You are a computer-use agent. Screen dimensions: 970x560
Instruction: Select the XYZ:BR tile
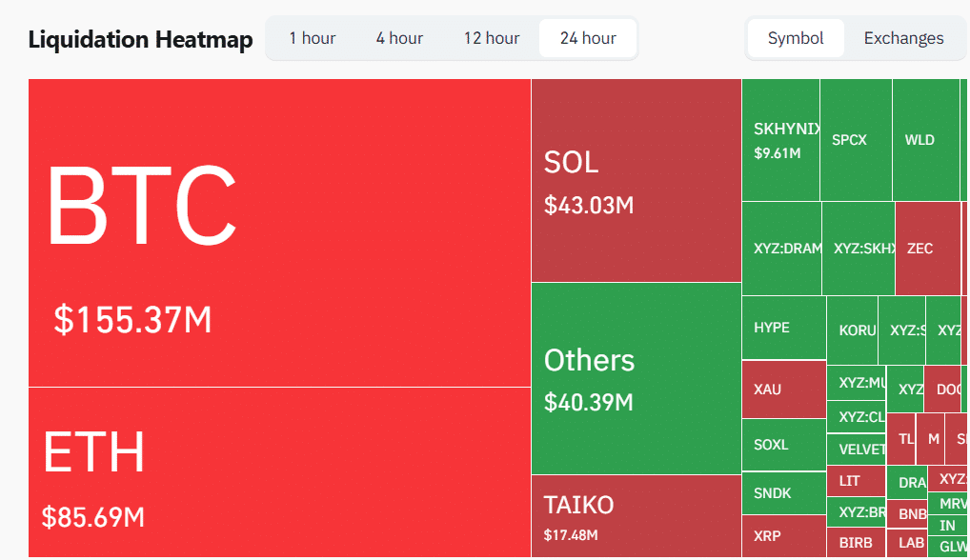point(857,511)
